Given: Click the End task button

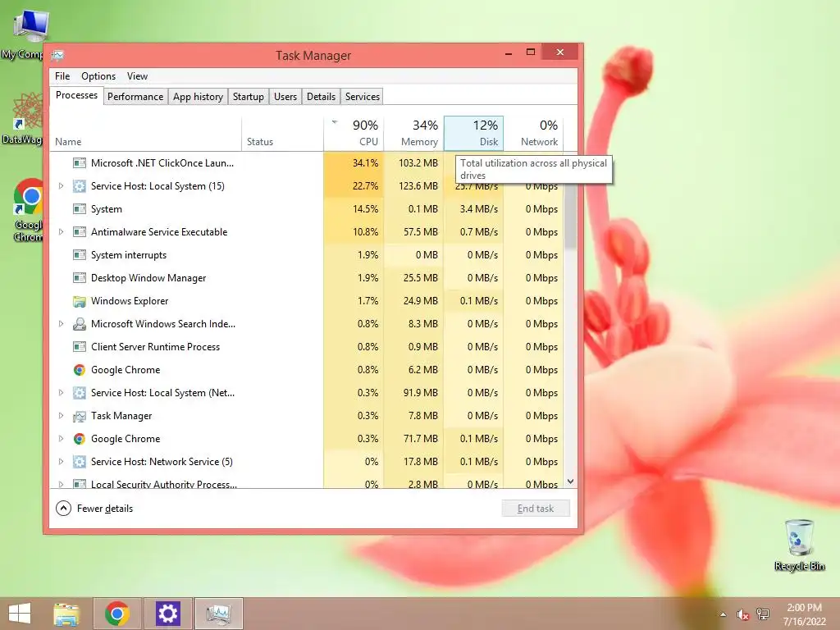Looking at the screenshot, I should [536, 509].
